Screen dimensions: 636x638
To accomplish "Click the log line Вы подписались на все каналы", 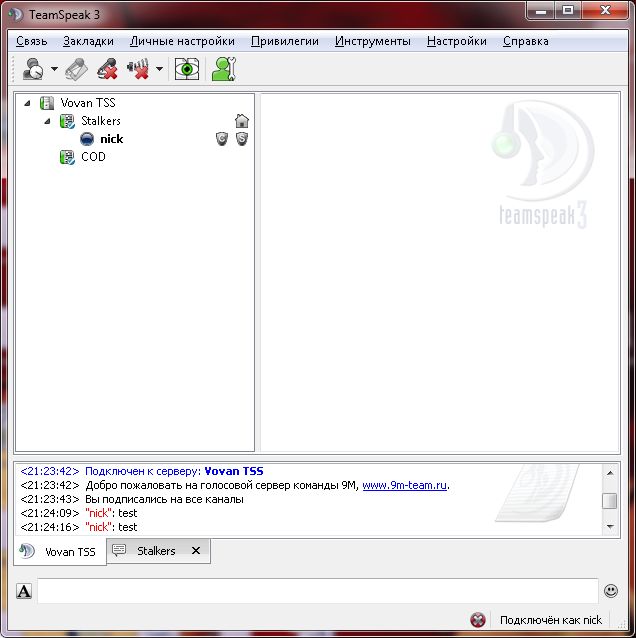I will point(164,499).
